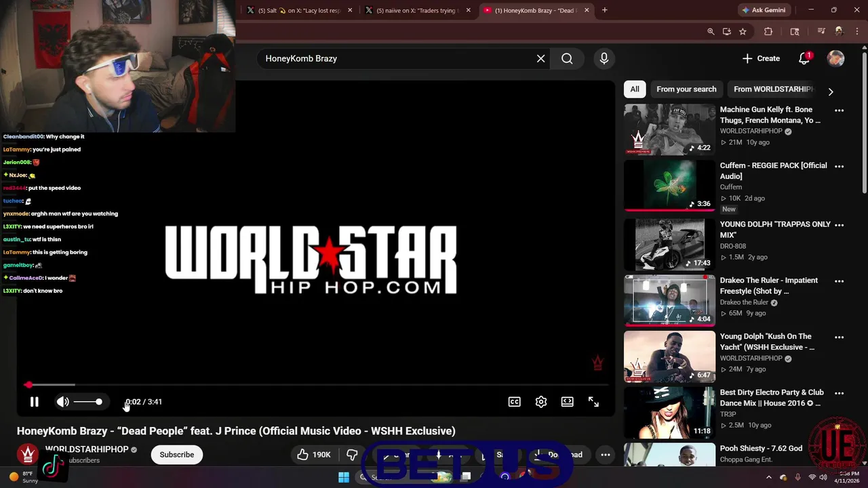The image size is (868, 488).
Task: Enter fullscreen mode
Action: pos(593,402)
